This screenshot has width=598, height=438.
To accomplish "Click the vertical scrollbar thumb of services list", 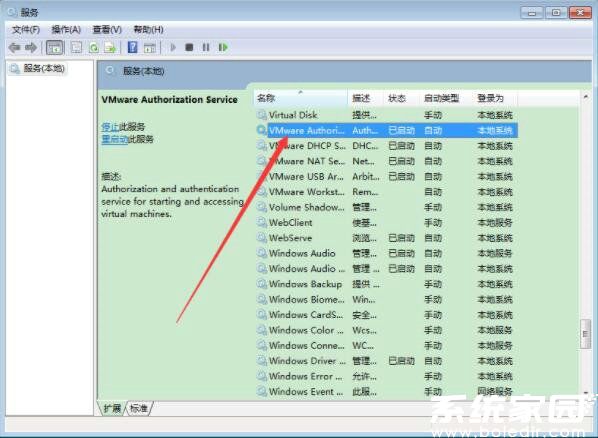I will click(585, 334).
